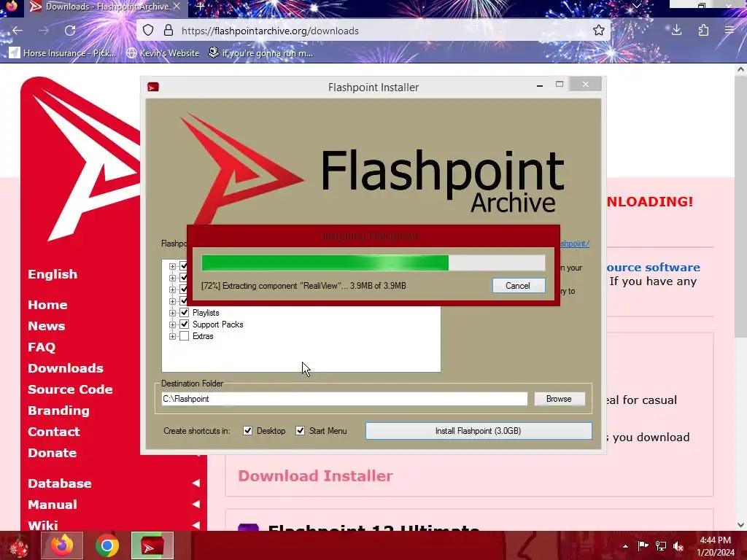747x560 pixels.
Task: Click the Flashpoint logo in website sidebar
Action: (81, 160)
